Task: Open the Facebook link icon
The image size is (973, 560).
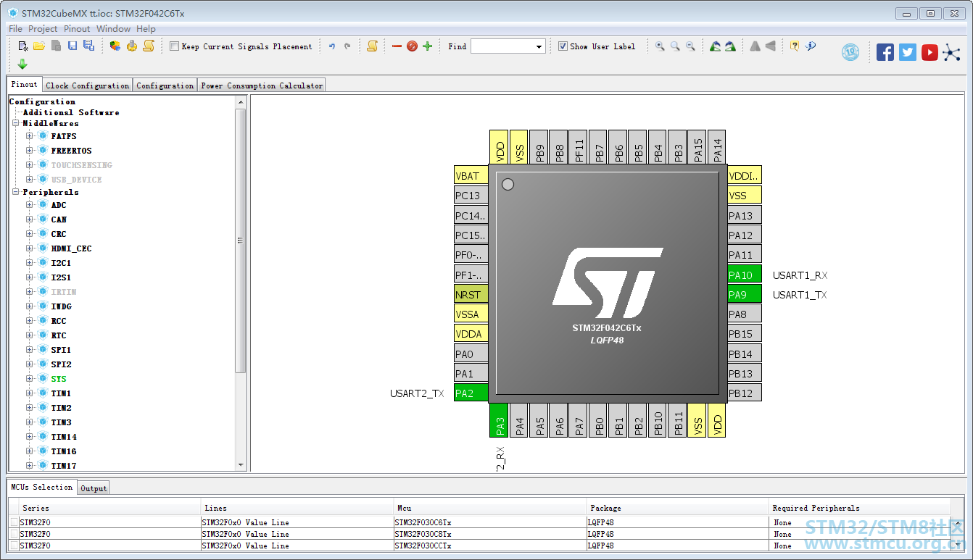Action: tap(885, 52)
